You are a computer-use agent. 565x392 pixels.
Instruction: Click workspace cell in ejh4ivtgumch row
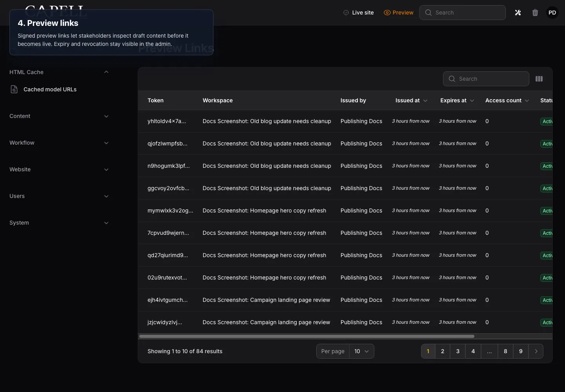point(266,300)
